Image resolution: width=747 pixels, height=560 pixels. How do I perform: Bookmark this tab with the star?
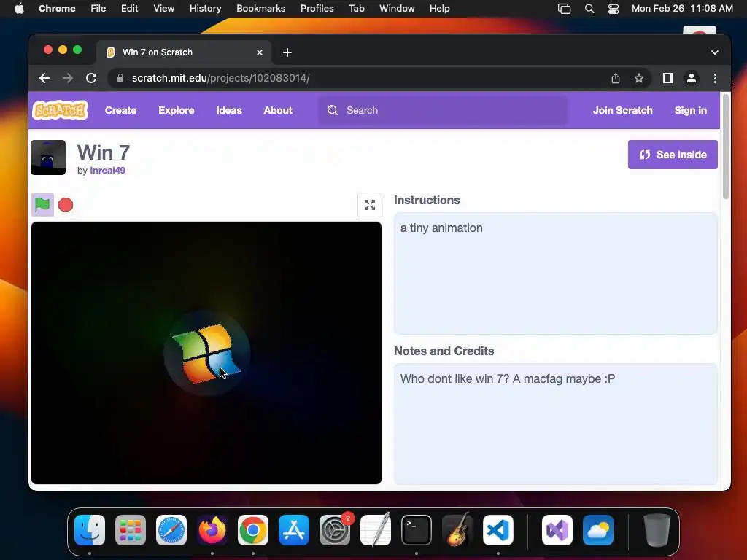click(639, 78)
